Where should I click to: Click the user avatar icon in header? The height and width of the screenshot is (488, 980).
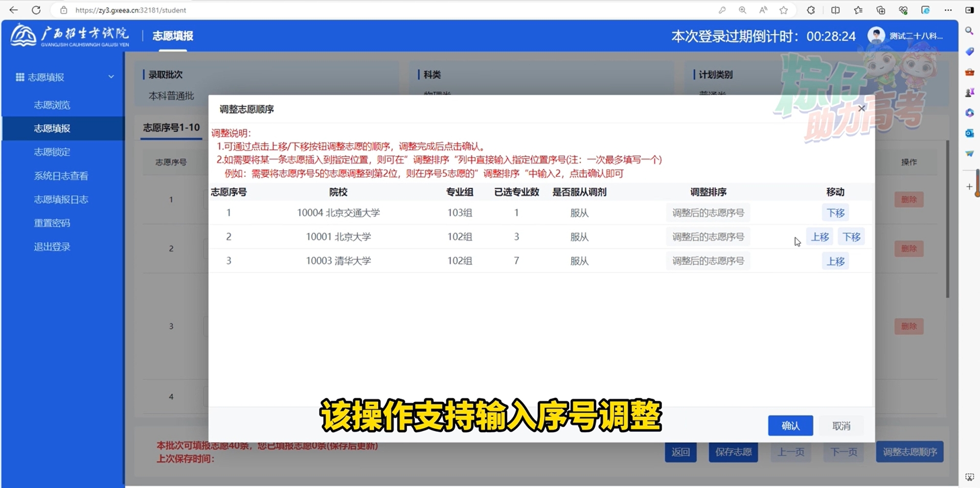(x=876, y=36)
